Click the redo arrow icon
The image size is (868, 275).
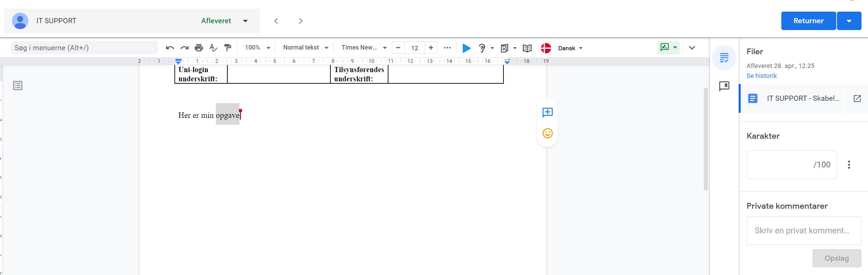[x=184, y=48]
